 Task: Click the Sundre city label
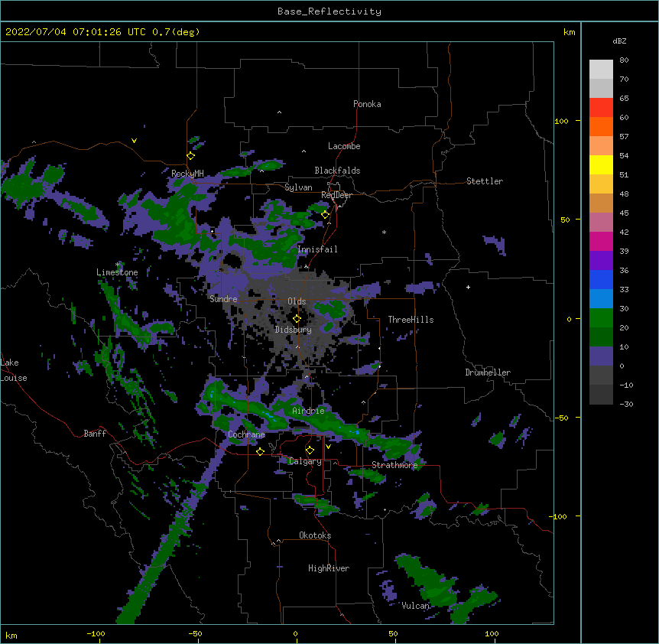[x=223, y=299]
